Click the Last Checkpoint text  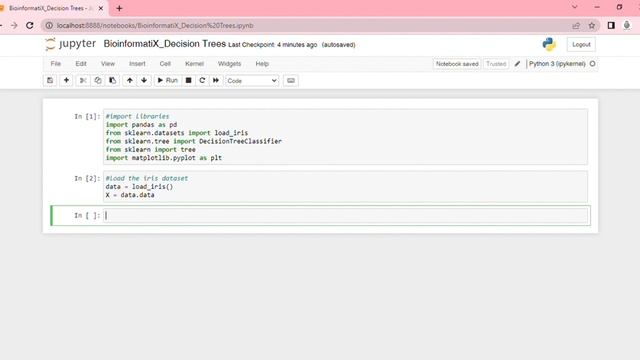click(272, 45)
